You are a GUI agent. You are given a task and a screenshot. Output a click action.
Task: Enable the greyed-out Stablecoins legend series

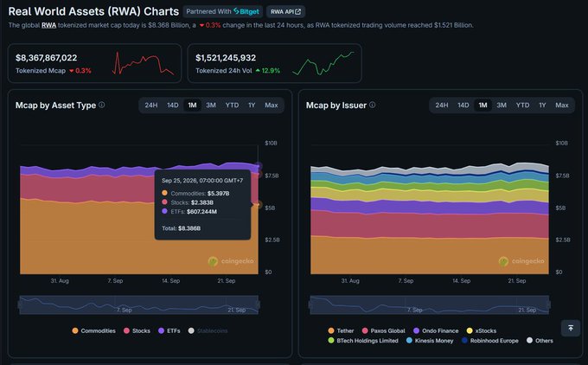coord(208,331)
